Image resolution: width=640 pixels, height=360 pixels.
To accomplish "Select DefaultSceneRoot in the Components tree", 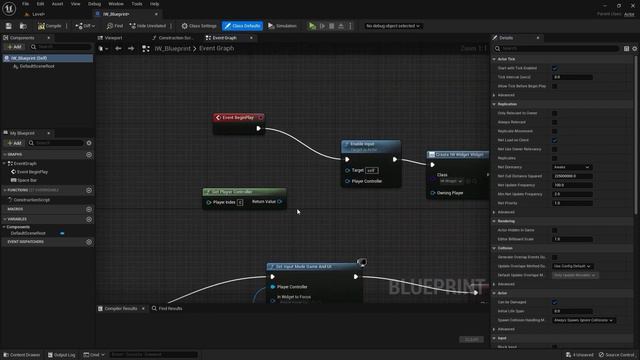I will coord(37,66).
